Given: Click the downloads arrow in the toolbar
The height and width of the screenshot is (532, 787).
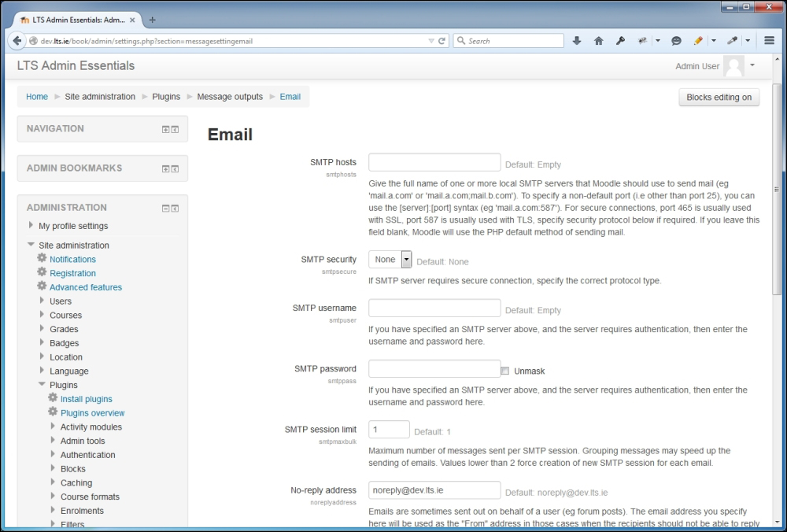Looking at the screenshot, I should (577, 40).
